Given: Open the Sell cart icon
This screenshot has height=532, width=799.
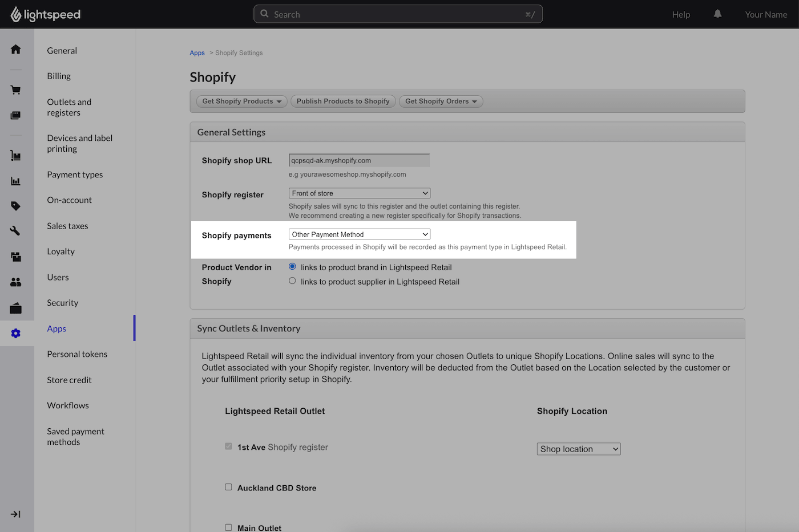Looking at the screenshot, I should [x=16, y=90].
